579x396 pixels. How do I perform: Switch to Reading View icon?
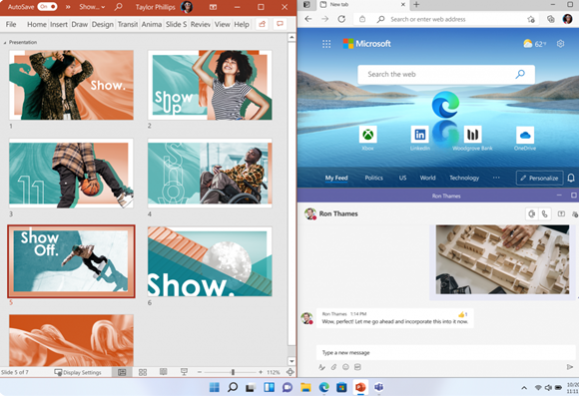163,372
